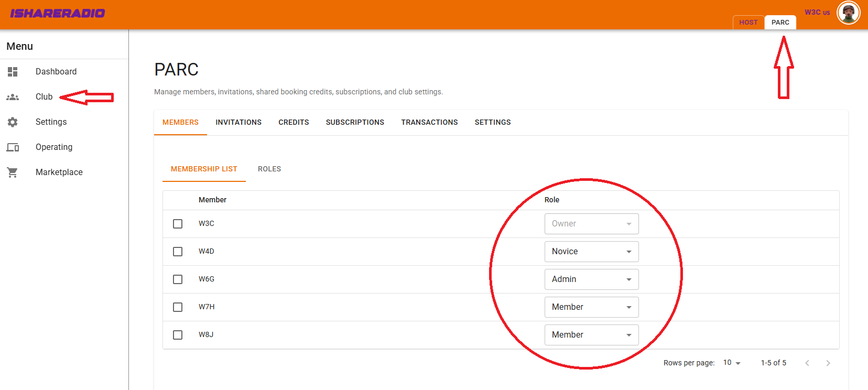
Task: Click the W3C us username link
Action: coord(817,13)
